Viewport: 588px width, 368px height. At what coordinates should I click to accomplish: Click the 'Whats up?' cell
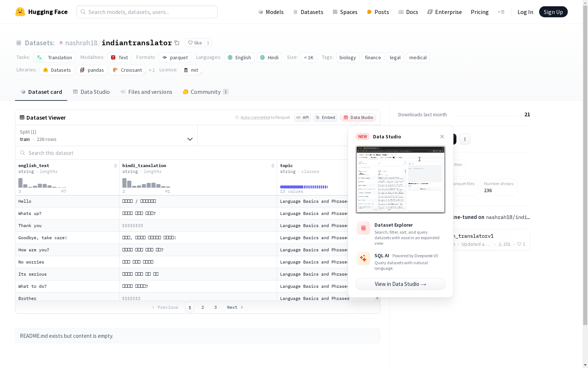(67, 213)
